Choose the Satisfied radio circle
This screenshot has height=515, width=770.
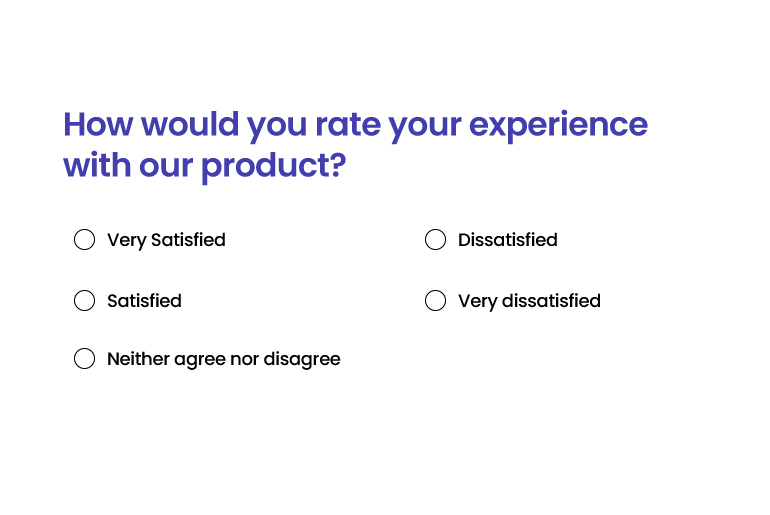pyautogui.click(x=84, y=300)
